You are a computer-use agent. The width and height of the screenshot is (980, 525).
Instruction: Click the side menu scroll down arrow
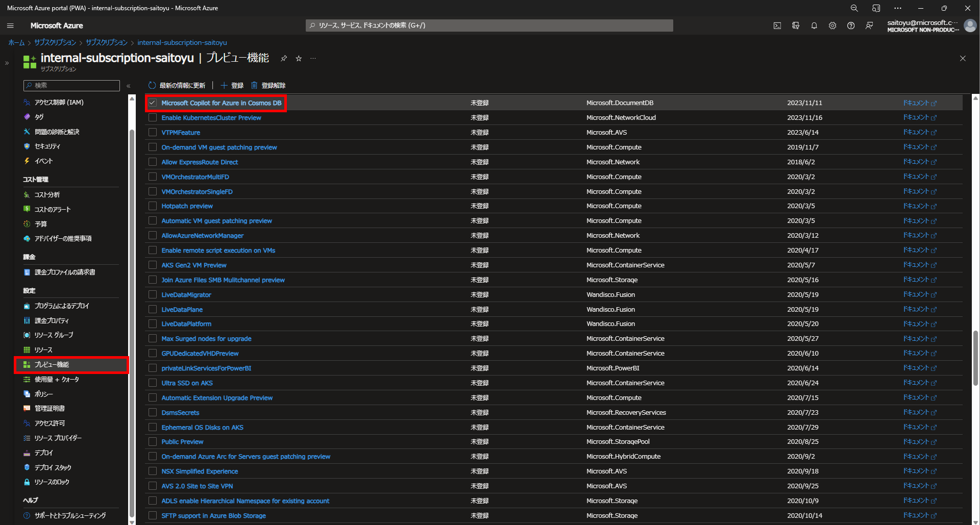(132, 521)
